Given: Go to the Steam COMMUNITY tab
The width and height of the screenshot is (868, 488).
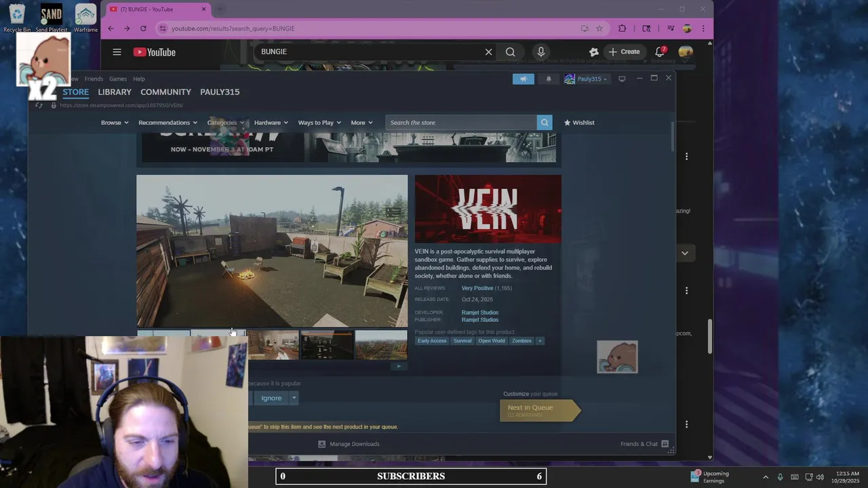Looking at the screenshot, I should tap(165, 91).
